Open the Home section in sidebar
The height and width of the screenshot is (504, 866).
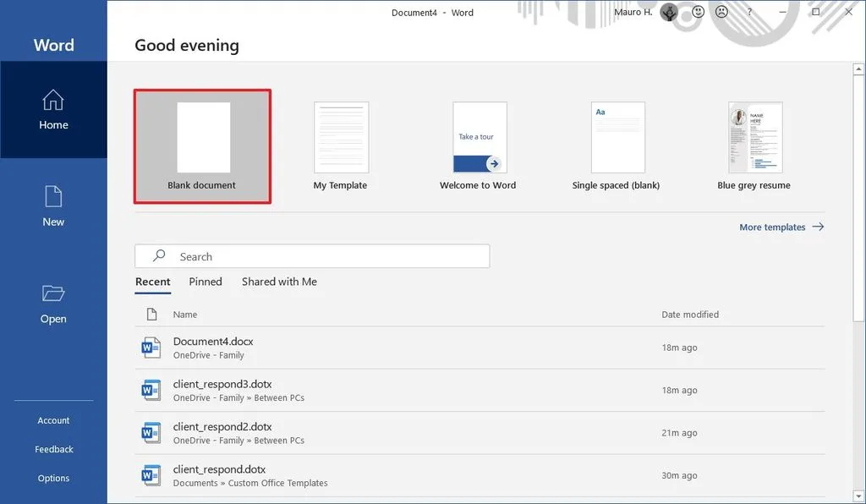53,110
